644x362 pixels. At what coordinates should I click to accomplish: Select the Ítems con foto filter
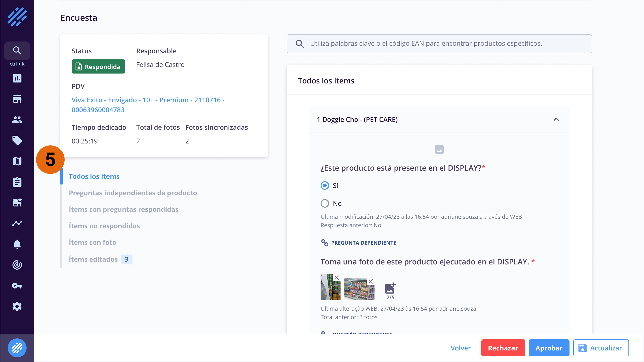[x=92, y=242]
